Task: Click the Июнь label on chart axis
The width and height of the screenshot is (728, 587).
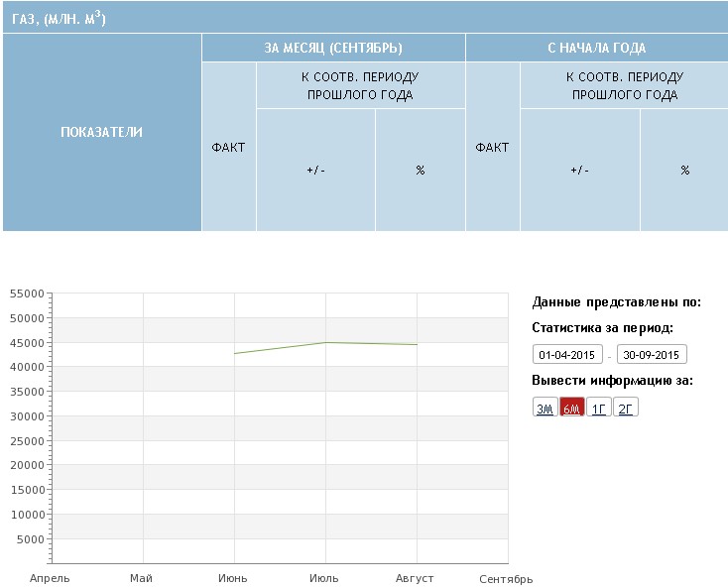Action: tap(232, 578)
